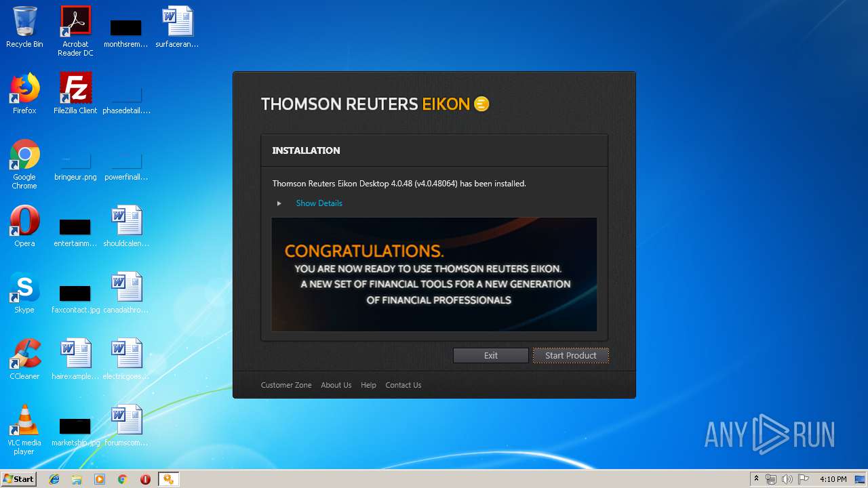Select the forumscom... Word document
Screen dimensions: 868x488
(126, 426)
